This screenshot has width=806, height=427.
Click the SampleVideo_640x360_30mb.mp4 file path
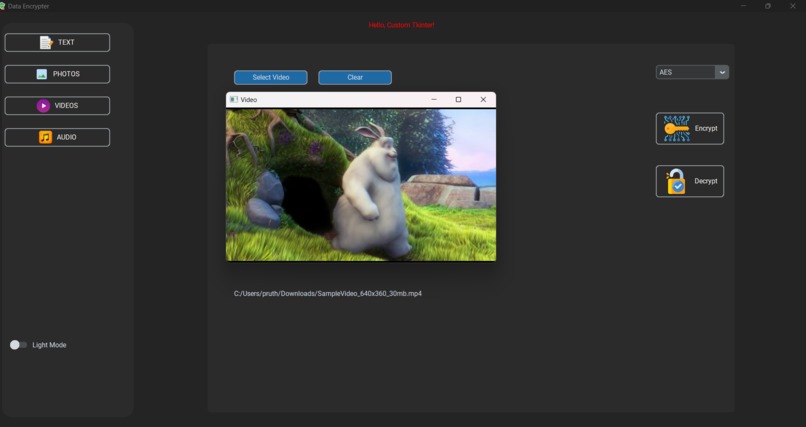click(327, 293)
